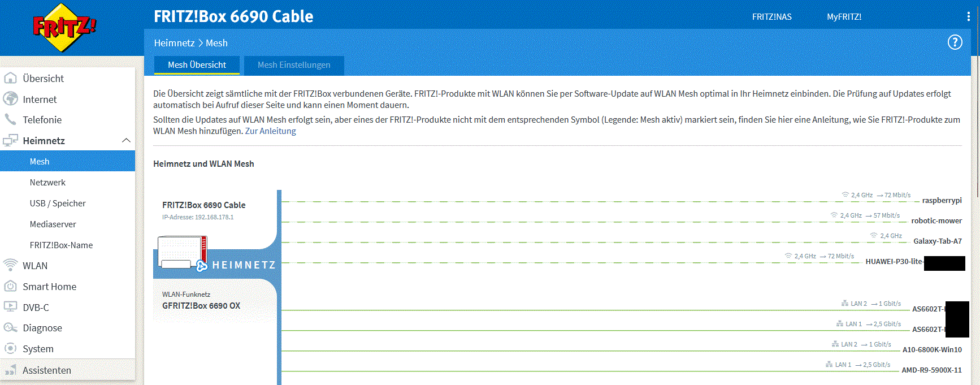Click the Zur Anleitung link

[270, 131]
